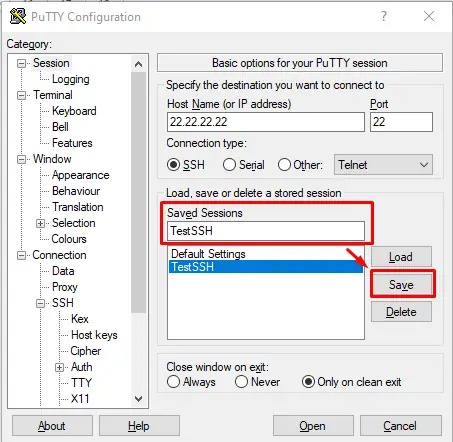453x442 pixels.
Task: Click the PuTTY icon in title bar
Action: coord(18,16)
